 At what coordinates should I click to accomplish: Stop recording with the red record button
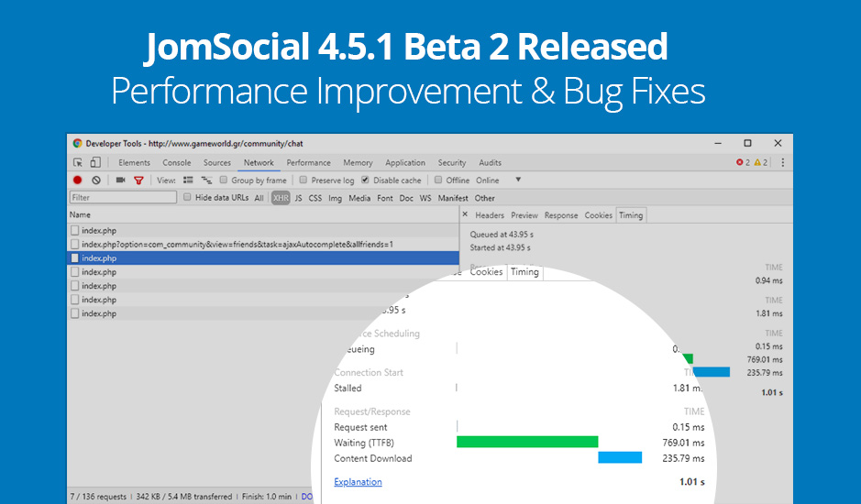coord(77,181)
